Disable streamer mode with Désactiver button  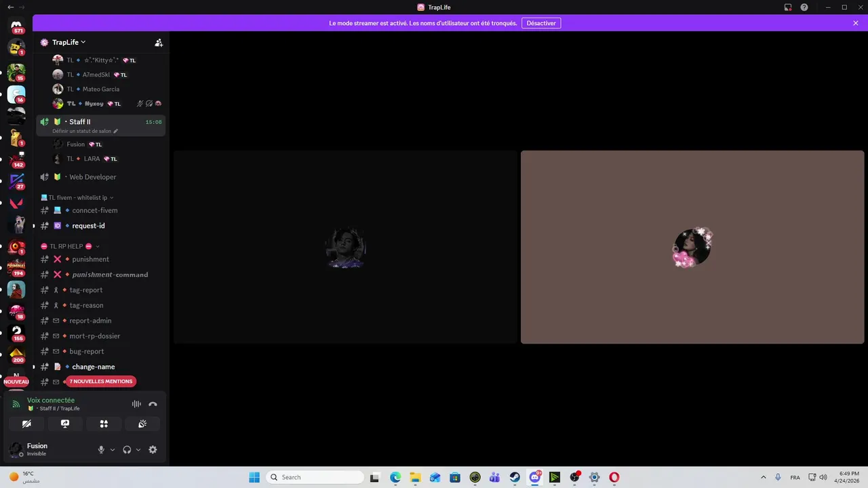pyautogui.click(x=541, y=23)
